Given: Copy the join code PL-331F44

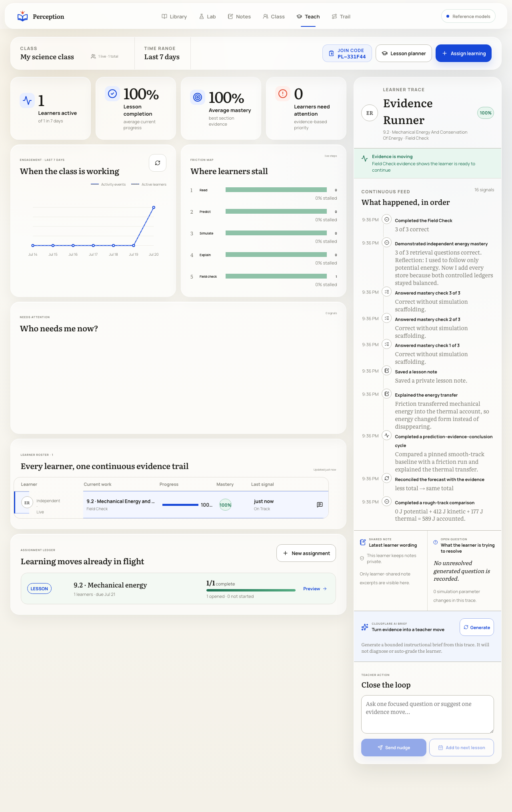Looking at the screenshot, I should coord(347,53).
